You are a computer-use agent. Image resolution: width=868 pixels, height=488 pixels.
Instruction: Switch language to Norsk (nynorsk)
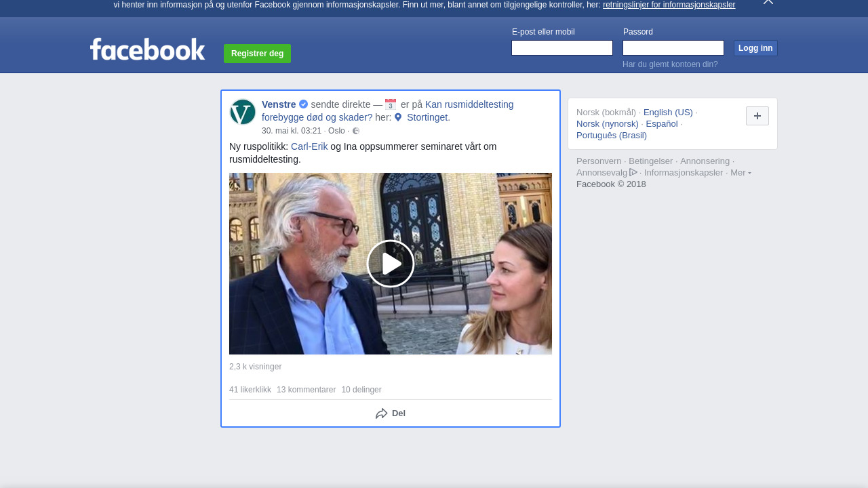click(608, 124)
